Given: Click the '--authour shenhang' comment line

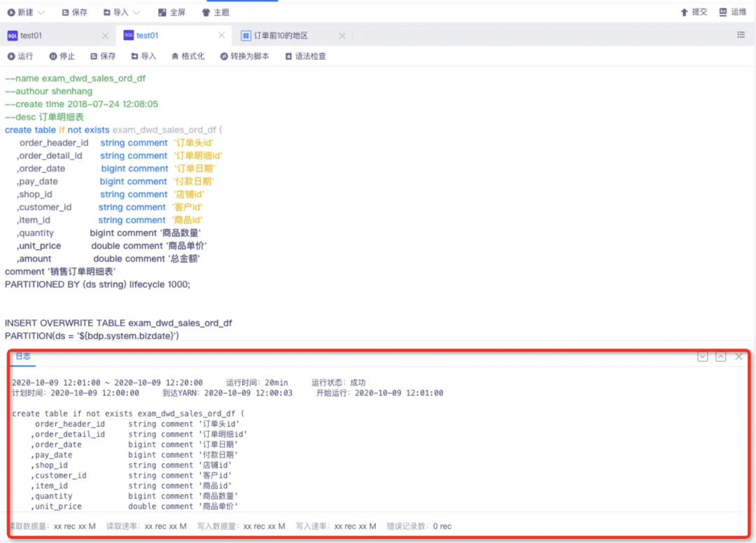Looking at the screenshot, I should tap(49, 92).
